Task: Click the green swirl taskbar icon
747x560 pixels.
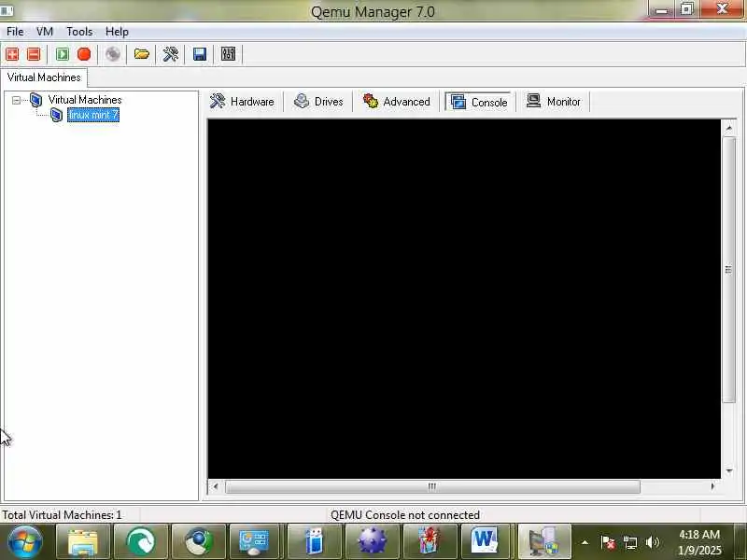Action: 141,542
